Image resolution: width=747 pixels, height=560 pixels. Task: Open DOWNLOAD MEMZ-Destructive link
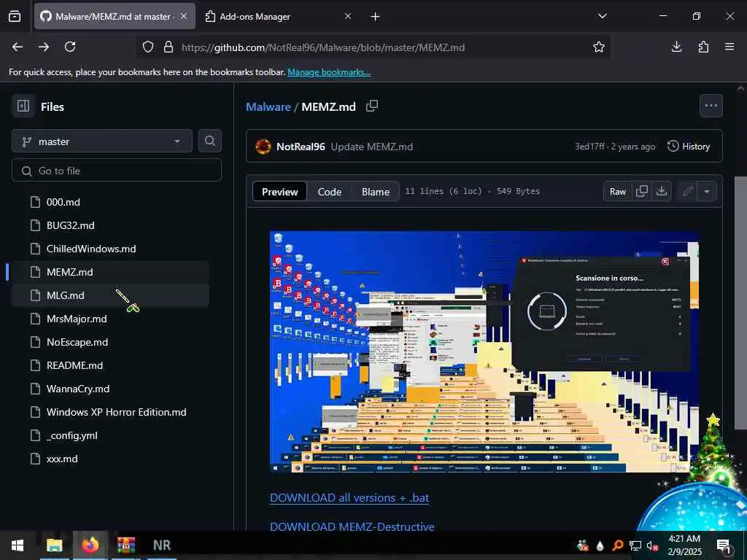pyautogui.click(x=352, y=526)
